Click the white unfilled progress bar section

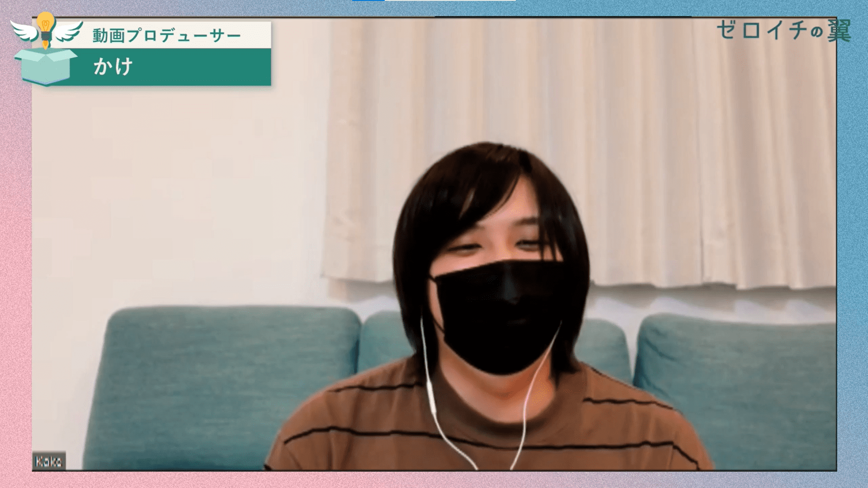450,0
